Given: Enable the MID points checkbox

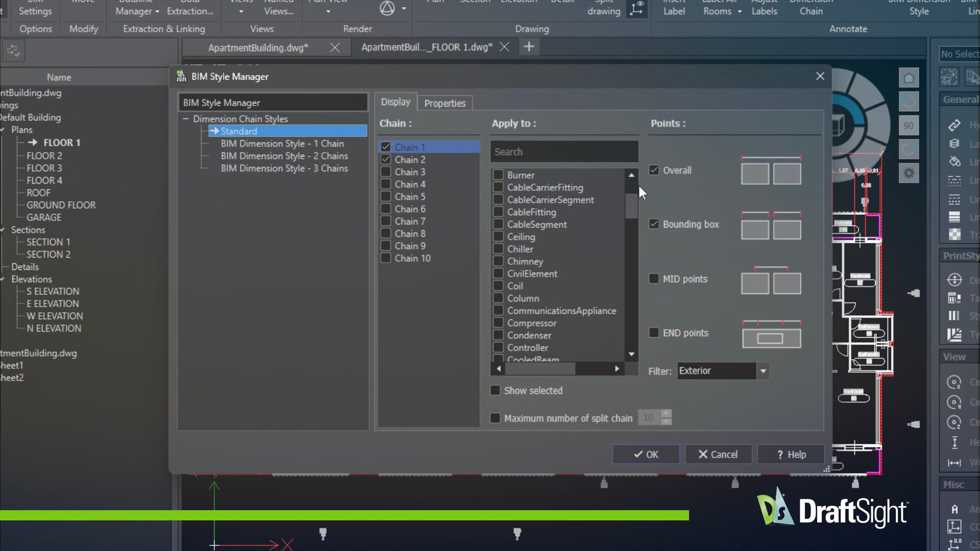Looking at the screenshot, I should tap(654, 279).
